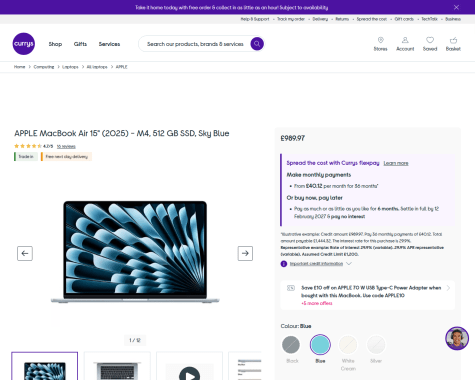Go to Laptops breadcrumb

tap(70, 67)
